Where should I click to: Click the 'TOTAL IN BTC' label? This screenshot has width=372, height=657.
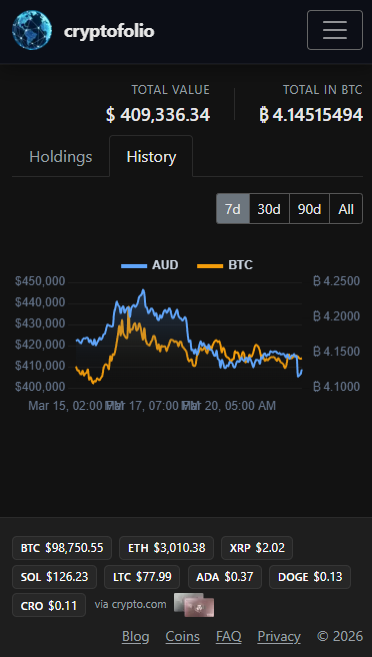click(x=323, y=90)
